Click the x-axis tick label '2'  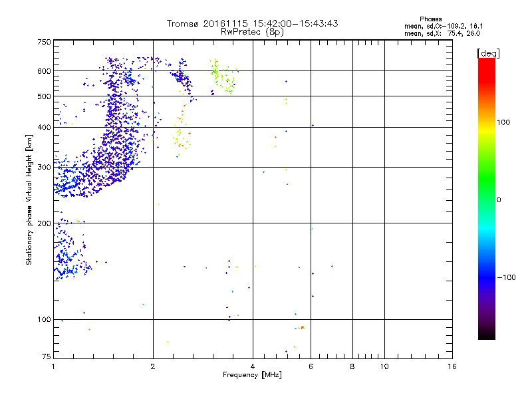coord(153,366)
